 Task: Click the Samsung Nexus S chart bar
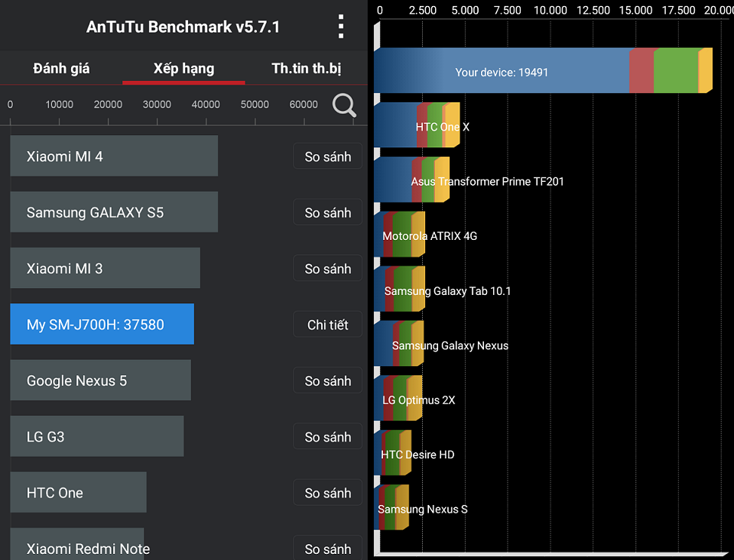pos(391,507)
